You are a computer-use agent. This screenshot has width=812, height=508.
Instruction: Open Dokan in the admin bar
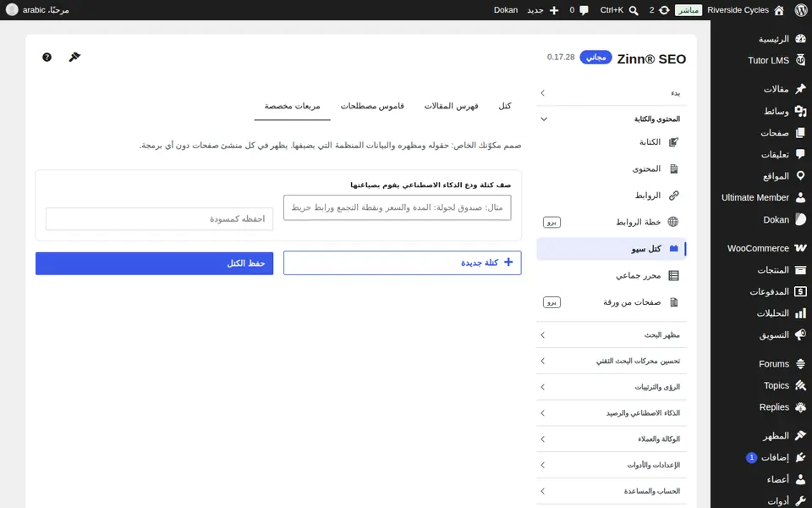506,10
